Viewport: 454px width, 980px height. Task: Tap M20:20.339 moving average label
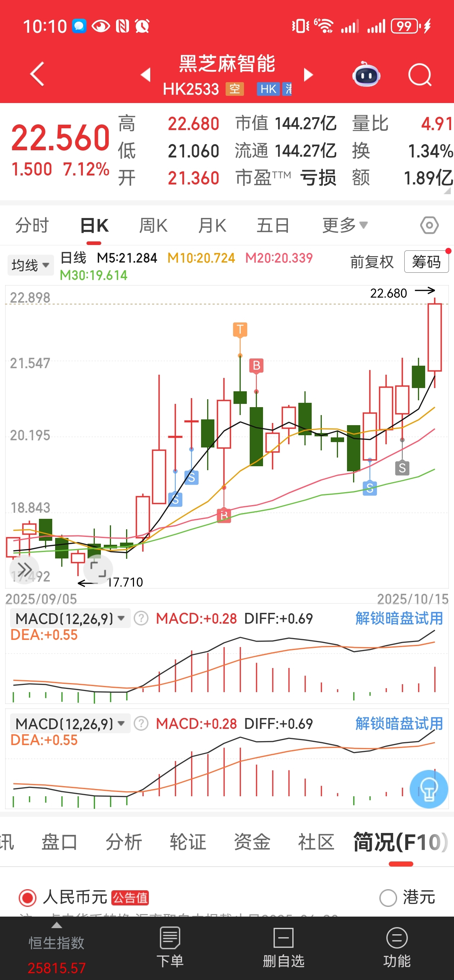[x=279, y=258]
